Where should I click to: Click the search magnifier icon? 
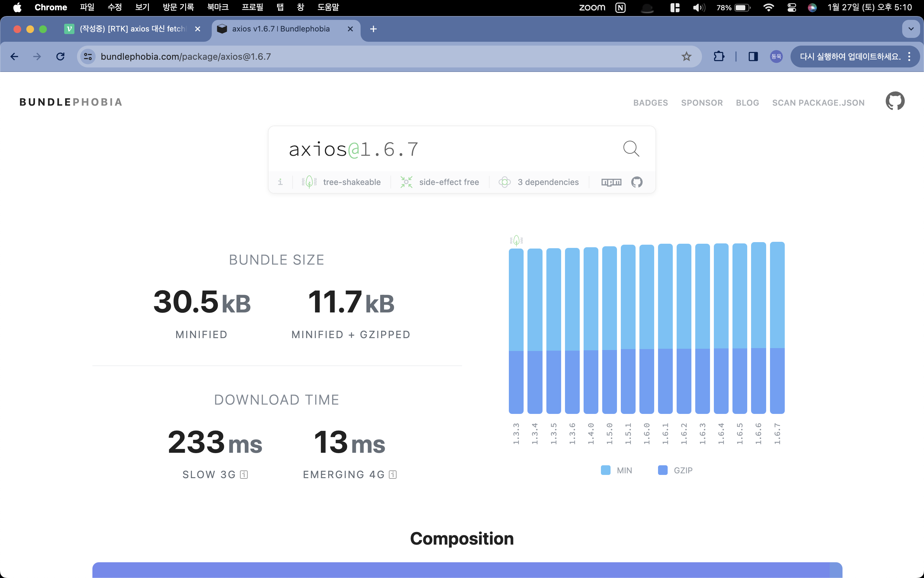[x=631, y=149]
